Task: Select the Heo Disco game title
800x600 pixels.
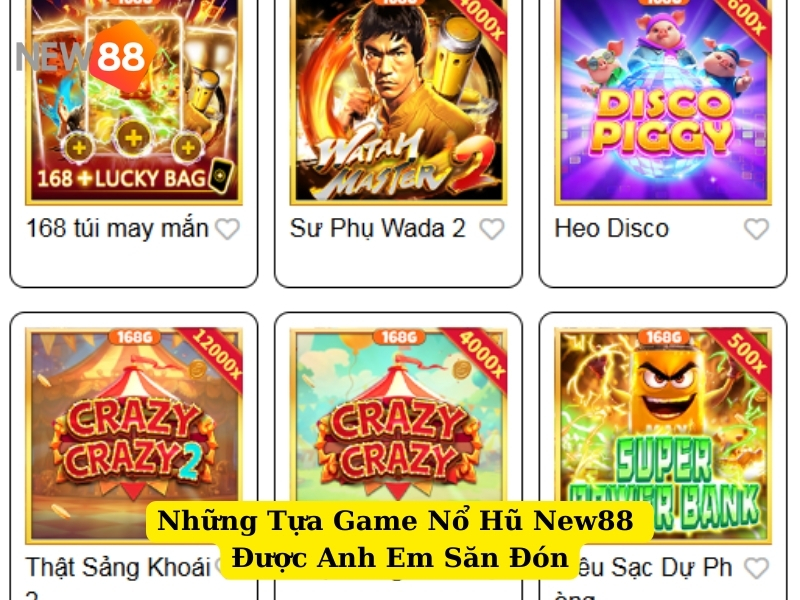Action: [x=612, y=229]
